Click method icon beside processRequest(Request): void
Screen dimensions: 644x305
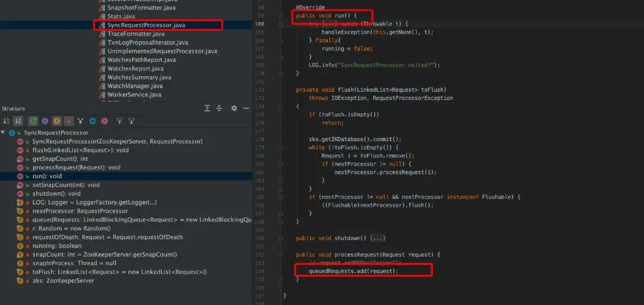20,167
